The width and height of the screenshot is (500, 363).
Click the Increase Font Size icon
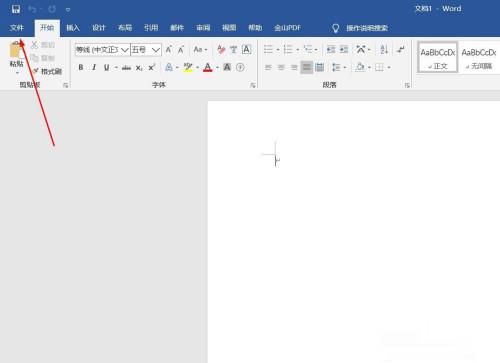[169, 50]
